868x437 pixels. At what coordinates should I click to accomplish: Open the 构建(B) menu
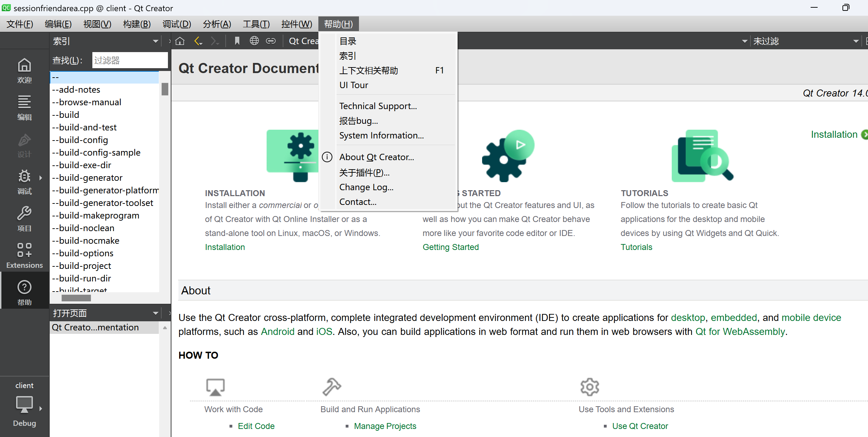point(137,24)
